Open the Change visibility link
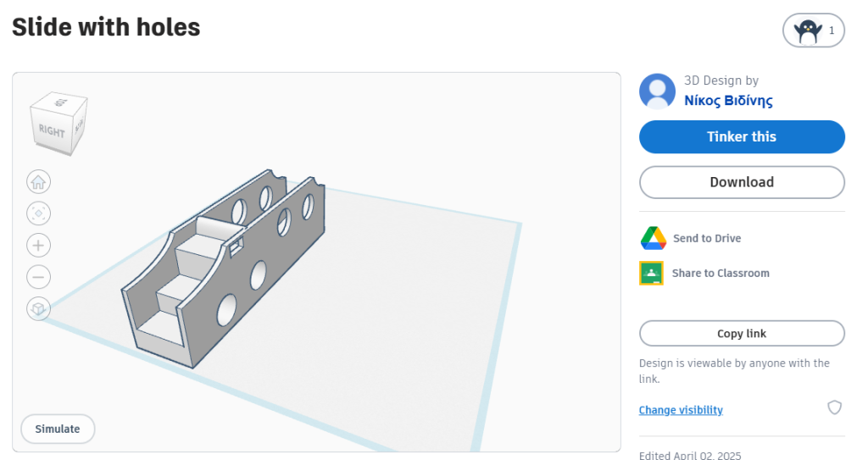Viewport: 868px width, 460px height. (x=681, y=410)
